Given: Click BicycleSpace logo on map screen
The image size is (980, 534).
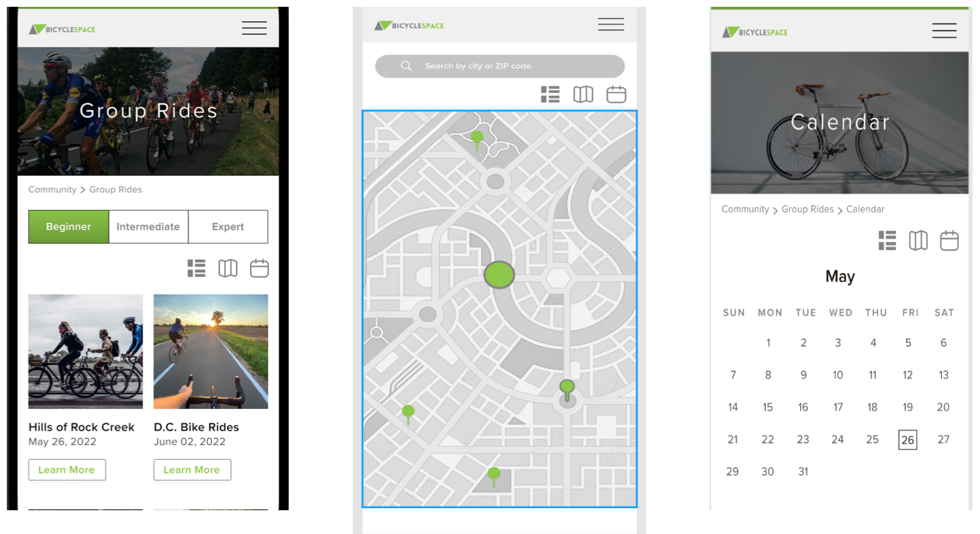Looking at the screenshot, I should 408,26.
